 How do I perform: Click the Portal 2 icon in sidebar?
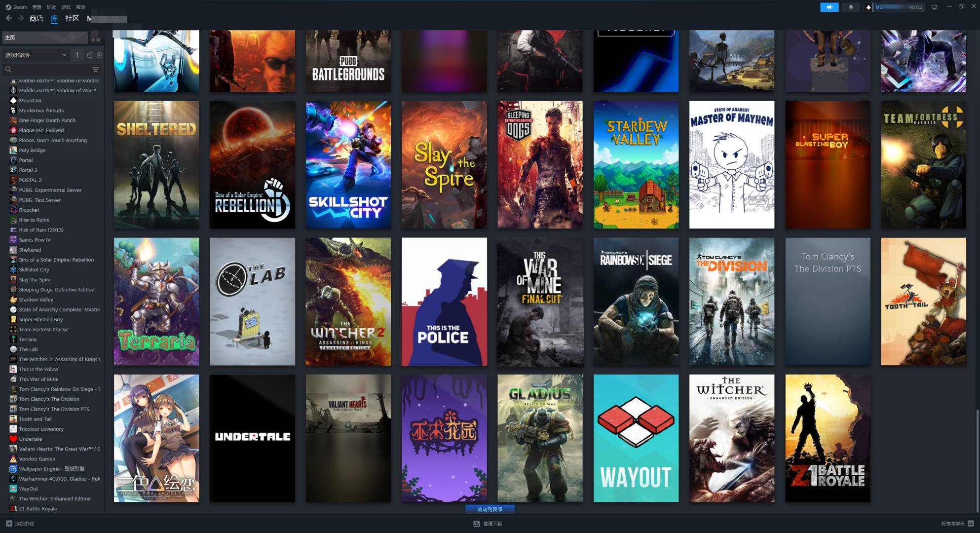13,170
